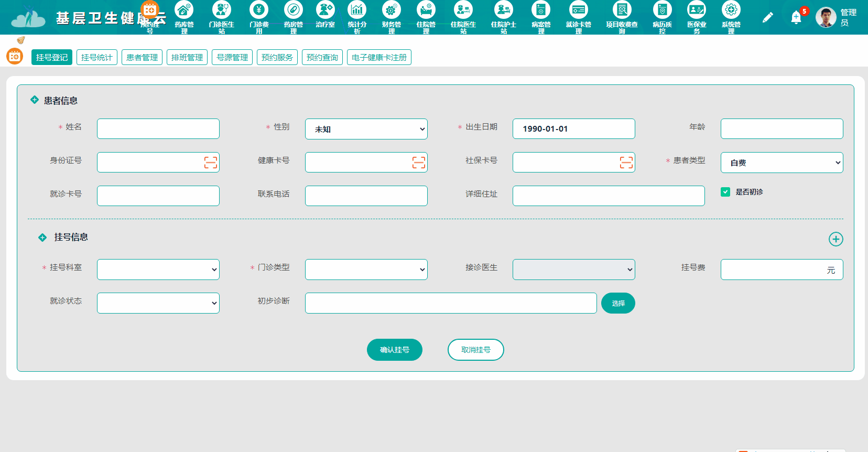Focus the 身份证号 input field
Screen dimensions: 868x452
(x=158, y=162)
